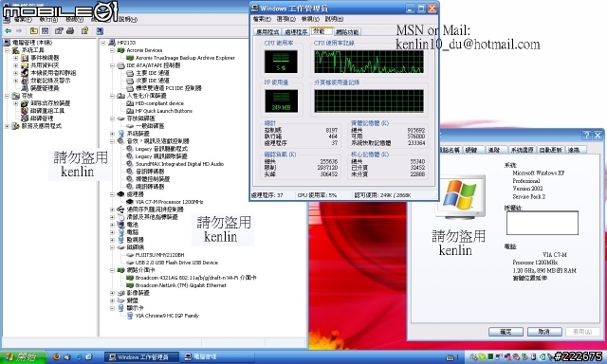Viewport: 607px width, 364px height.
Task: Switch to 硬體 Hardware tab in System Properties
Action: (473, 150)
